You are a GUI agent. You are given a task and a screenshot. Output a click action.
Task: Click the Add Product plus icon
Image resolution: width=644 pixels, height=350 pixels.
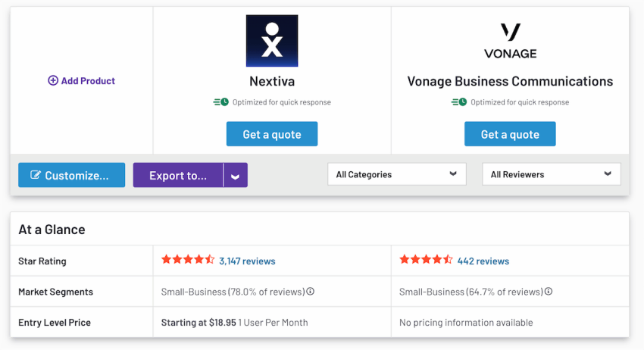coord(53,80)
